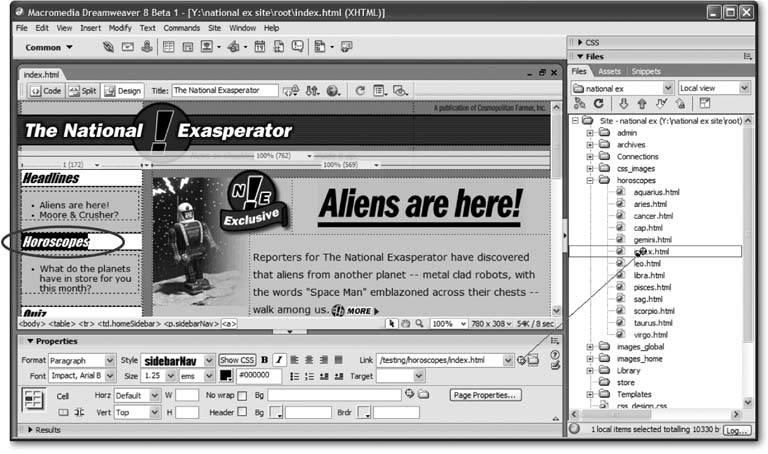The width and height of the screenshot is (768, 454).
Task: Connect to remote host in Files panel
Action: coord(580,103)
